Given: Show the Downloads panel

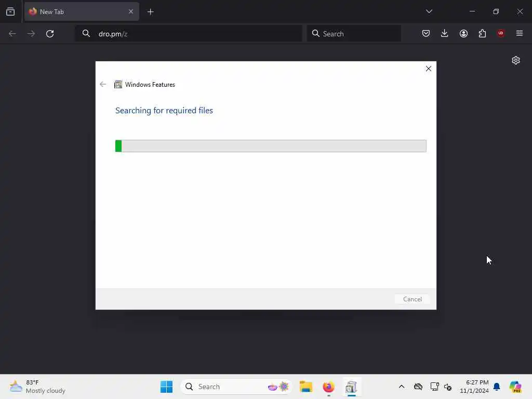Looking at the screenshot, I should (x=445, y=33).
